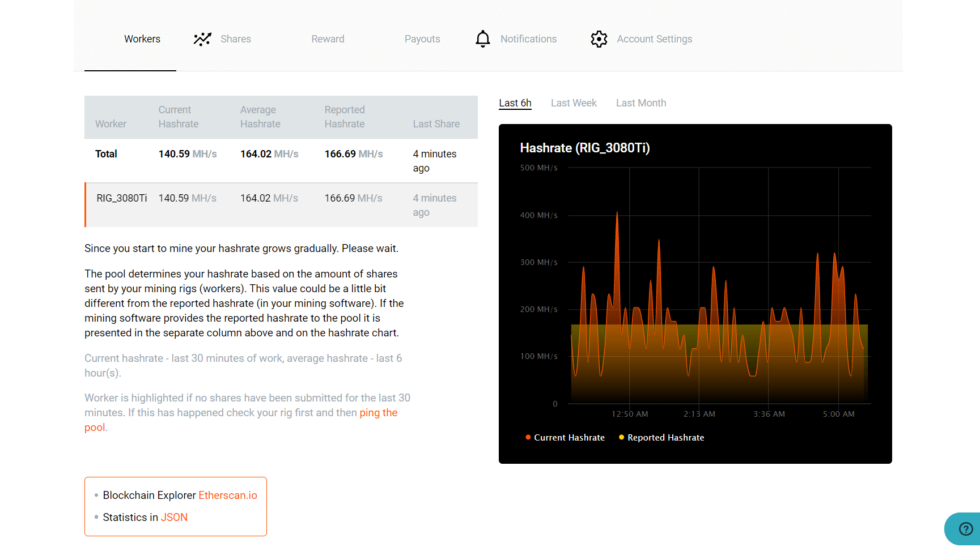The width and height of the screenshot is (980, 551).
Task: Select the RIG_3080Ti worker row
Action: tap(121, 198)
